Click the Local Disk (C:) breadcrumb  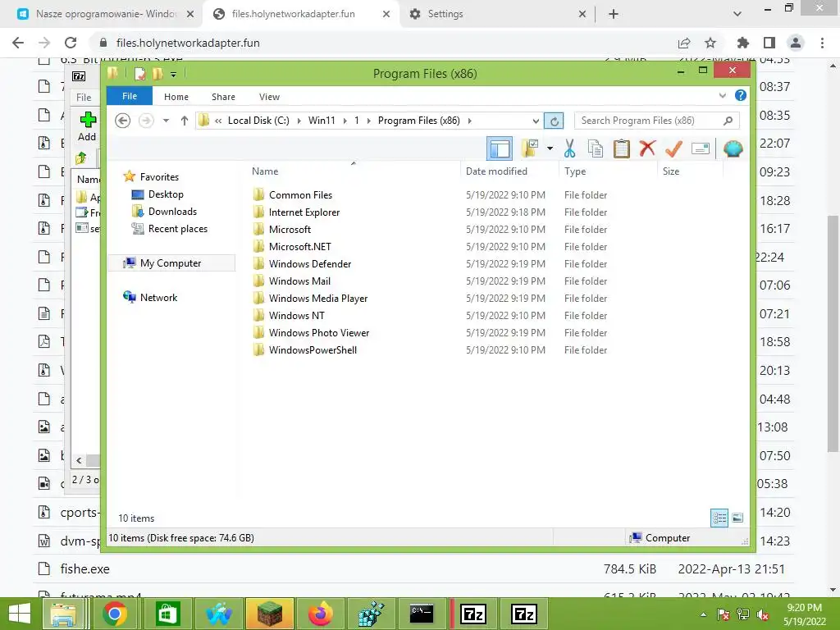tap(258, 121)
